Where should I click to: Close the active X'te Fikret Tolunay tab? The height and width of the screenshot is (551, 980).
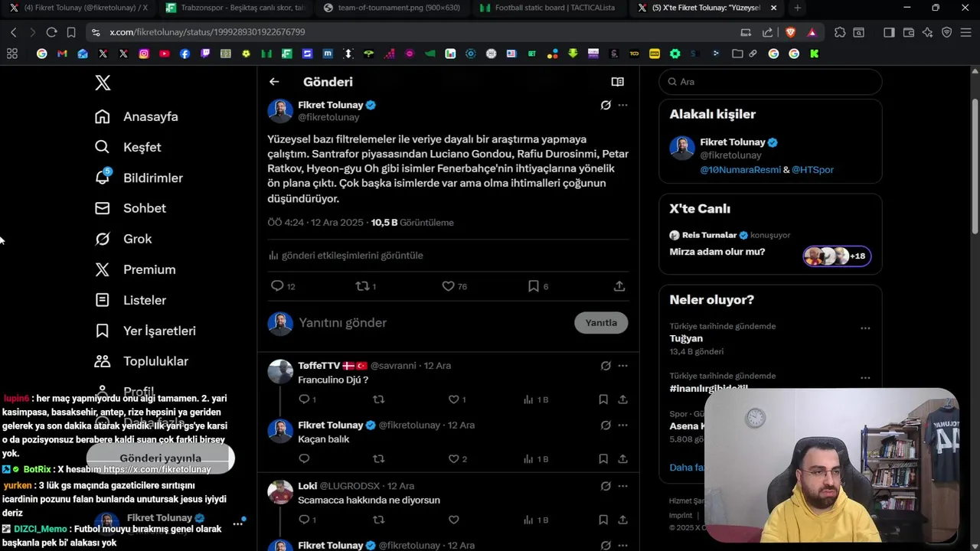click(x=773, y=8)
